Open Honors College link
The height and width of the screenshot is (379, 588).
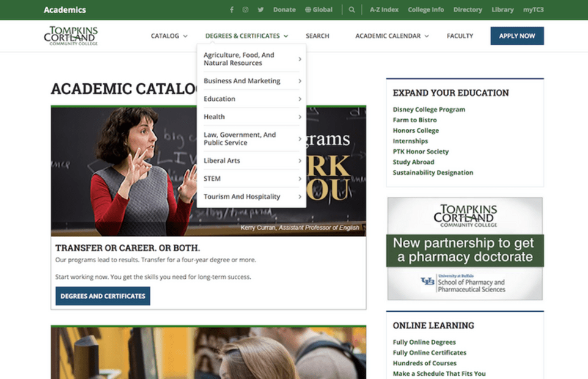[416, 130]
